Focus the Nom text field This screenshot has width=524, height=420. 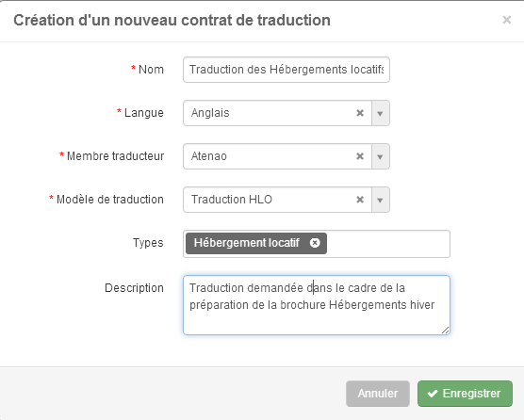click(287, 70)
